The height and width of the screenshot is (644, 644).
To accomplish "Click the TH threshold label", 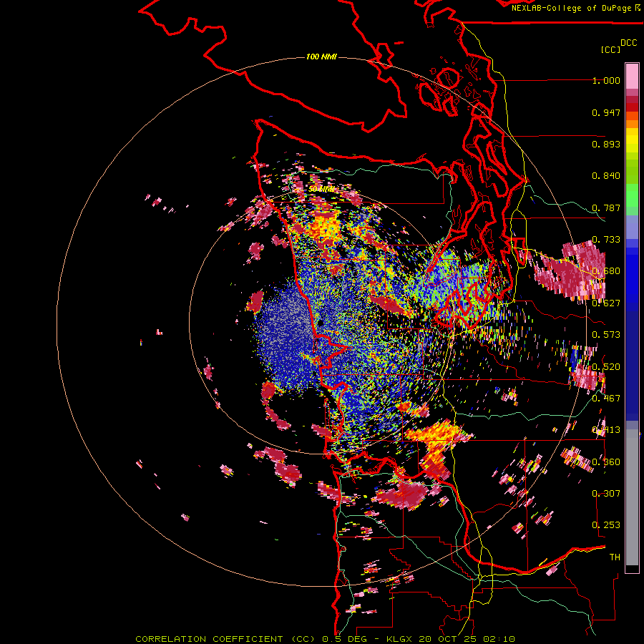I will point(615,557).
